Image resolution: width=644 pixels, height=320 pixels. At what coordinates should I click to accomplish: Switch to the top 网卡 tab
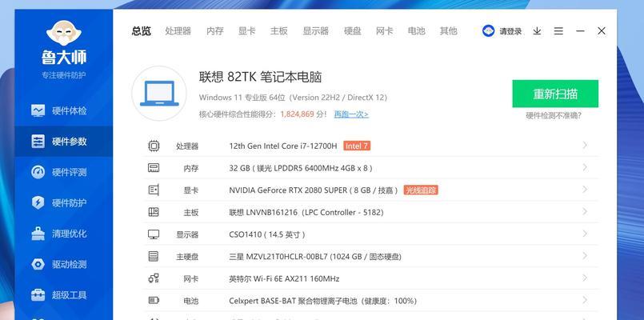pos(385,31)
